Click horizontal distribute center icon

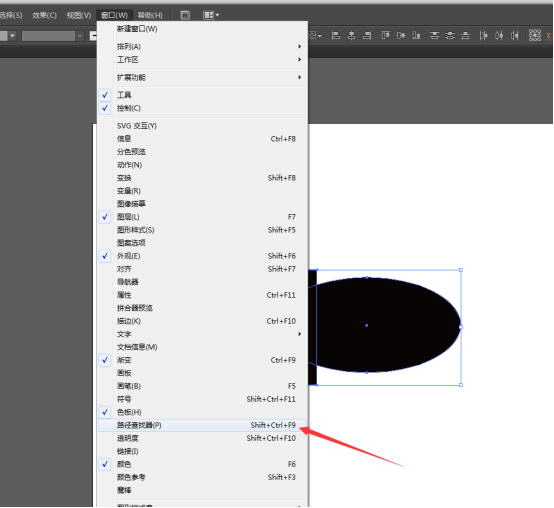(x=499, y=35)
